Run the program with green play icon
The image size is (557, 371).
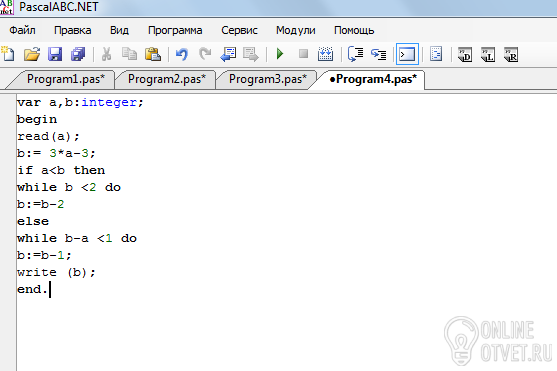point(280,54)
